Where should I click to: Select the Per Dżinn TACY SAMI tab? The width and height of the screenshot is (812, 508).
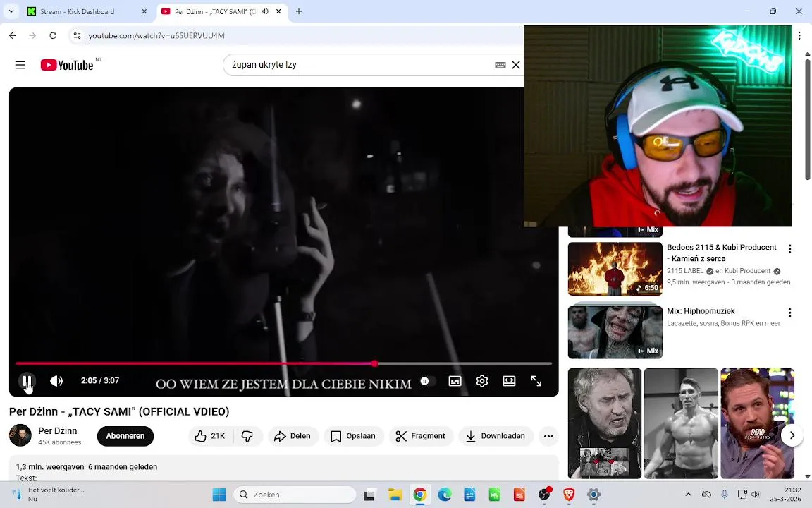tap(215, 11)
